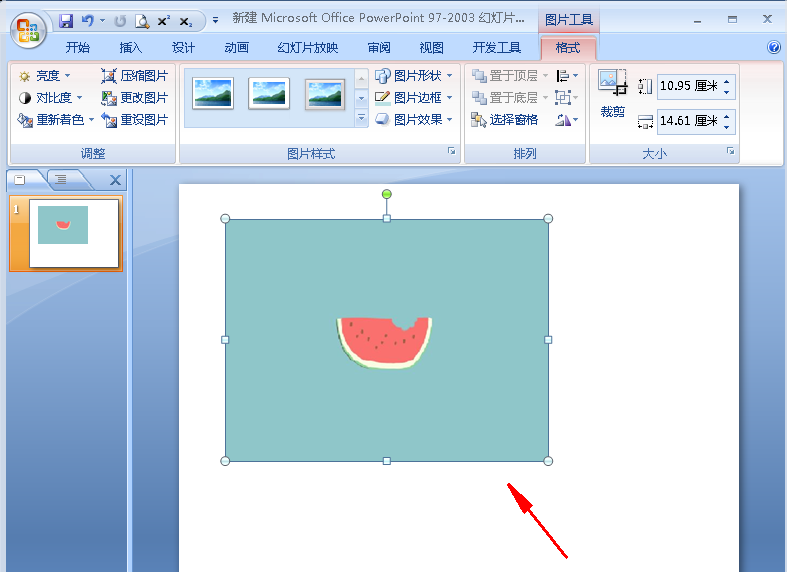
Task: Decrease the picture width with down arrow
Action: click(727, 127)
